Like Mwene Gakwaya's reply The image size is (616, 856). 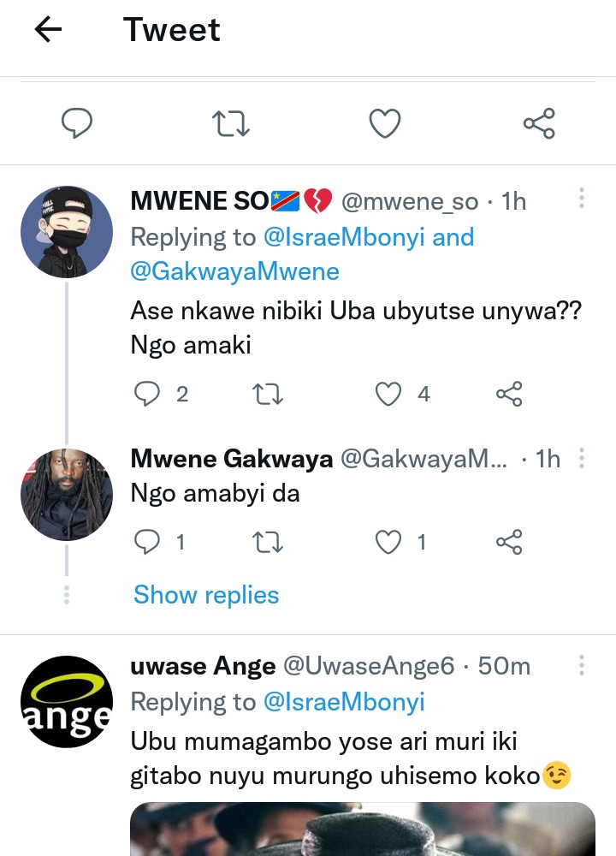[x=389, y=542]
